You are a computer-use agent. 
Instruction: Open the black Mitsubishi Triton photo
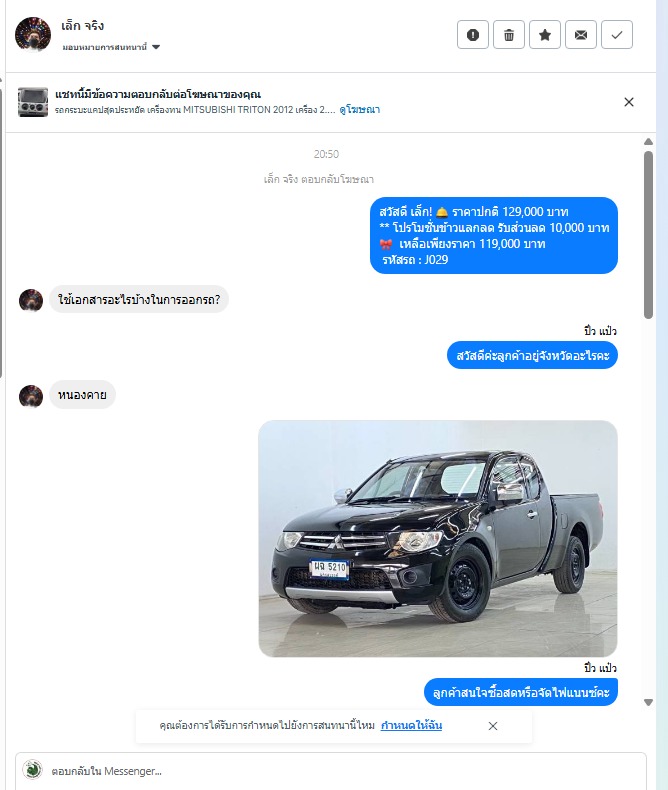click(x=438, y=539)
